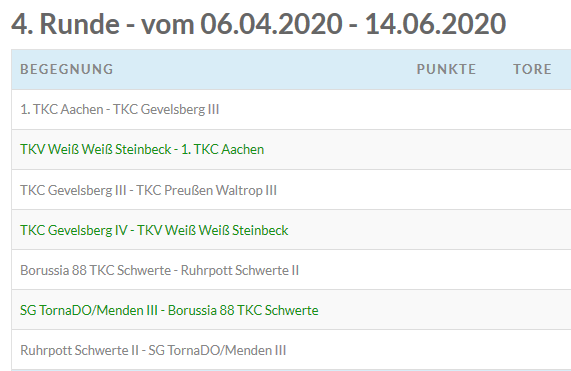Open SG TornaDO/Menden III - Borussia 88 TKC Schwerte
Viewport: 571px width, 371px height.
tap(169, 310)
